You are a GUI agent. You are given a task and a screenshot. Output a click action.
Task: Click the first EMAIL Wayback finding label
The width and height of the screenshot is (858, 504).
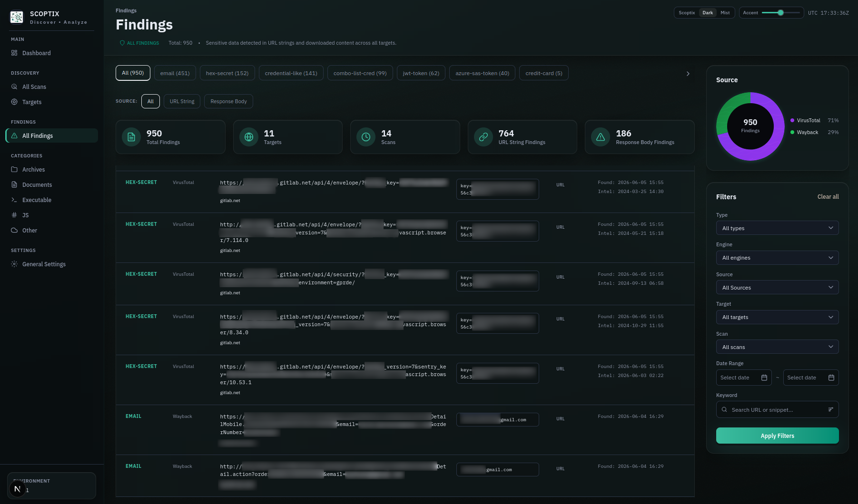coord(133,416)
